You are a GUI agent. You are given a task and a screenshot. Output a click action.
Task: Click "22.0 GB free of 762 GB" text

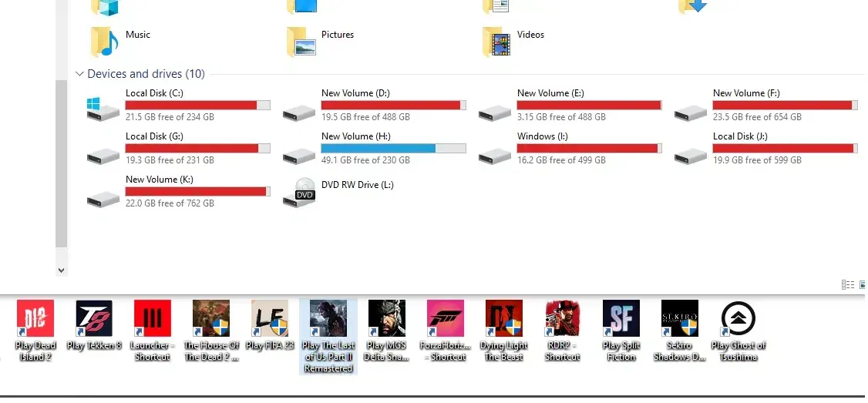[170, 203]
